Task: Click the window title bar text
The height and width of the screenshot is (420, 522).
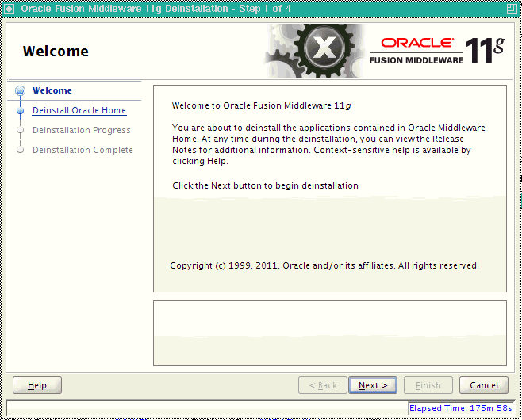Action: [156, 9]
